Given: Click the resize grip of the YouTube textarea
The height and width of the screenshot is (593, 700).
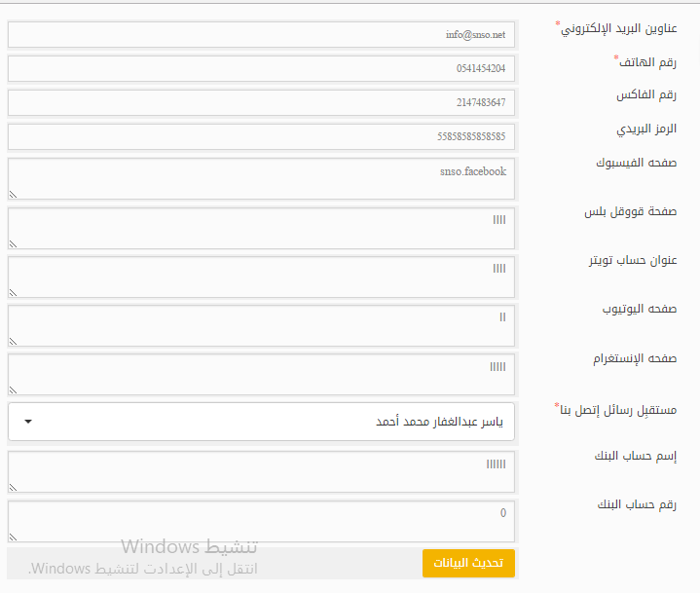Looking at the screenshot, I should click(13, 342).
